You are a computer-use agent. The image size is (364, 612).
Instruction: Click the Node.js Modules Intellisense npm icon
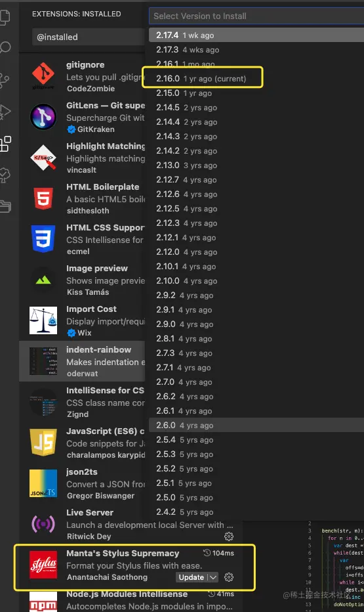43,602
